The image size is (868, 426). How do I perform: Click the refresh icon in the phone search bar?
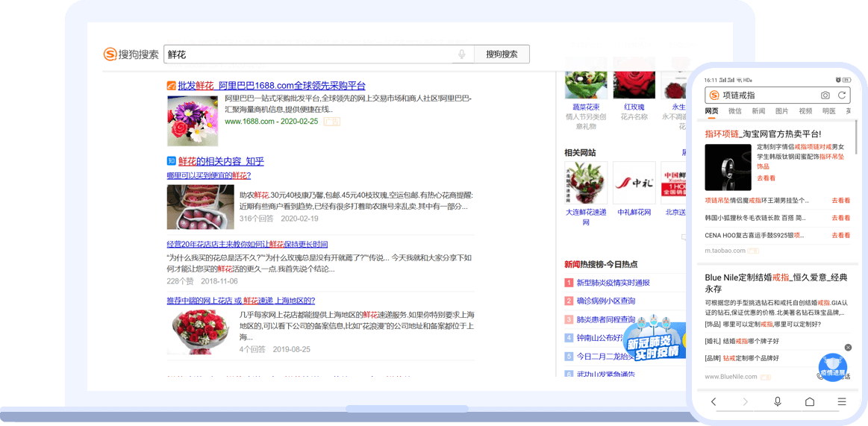pyautogui.click(x=841, y=95)
